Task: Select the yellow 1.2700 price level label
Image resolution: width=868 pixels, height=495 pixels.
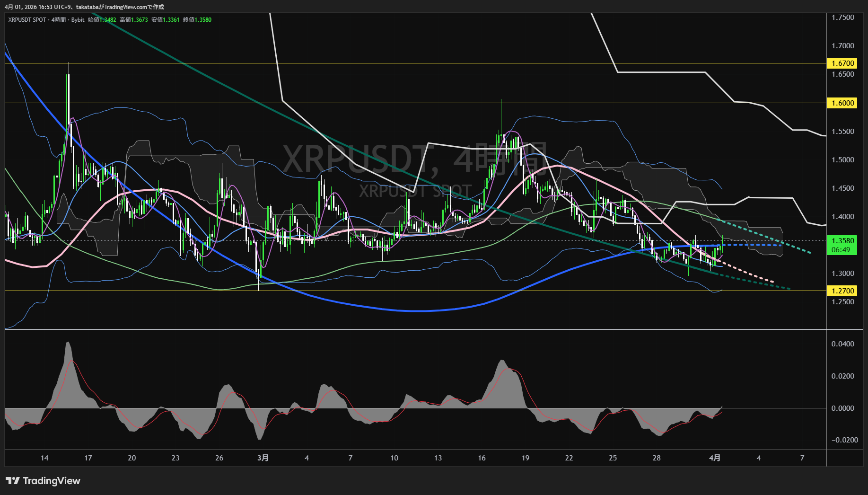Action: [842, 291]
